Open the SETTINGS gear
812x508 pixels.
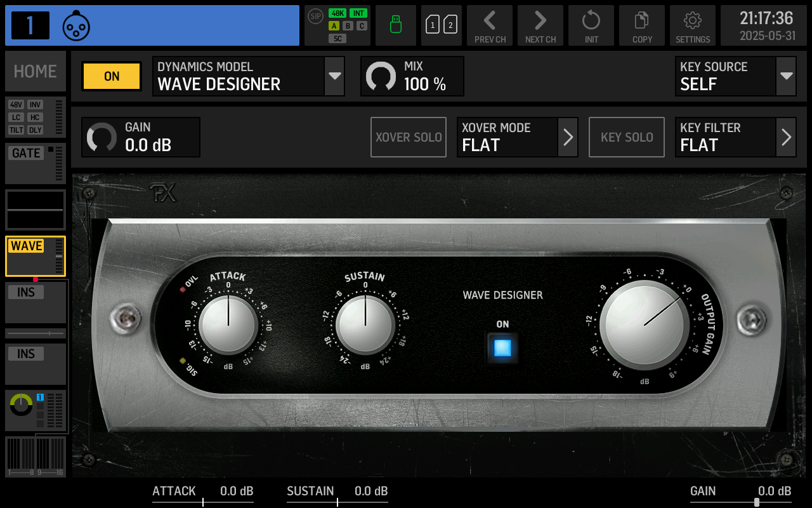[692, 25]
